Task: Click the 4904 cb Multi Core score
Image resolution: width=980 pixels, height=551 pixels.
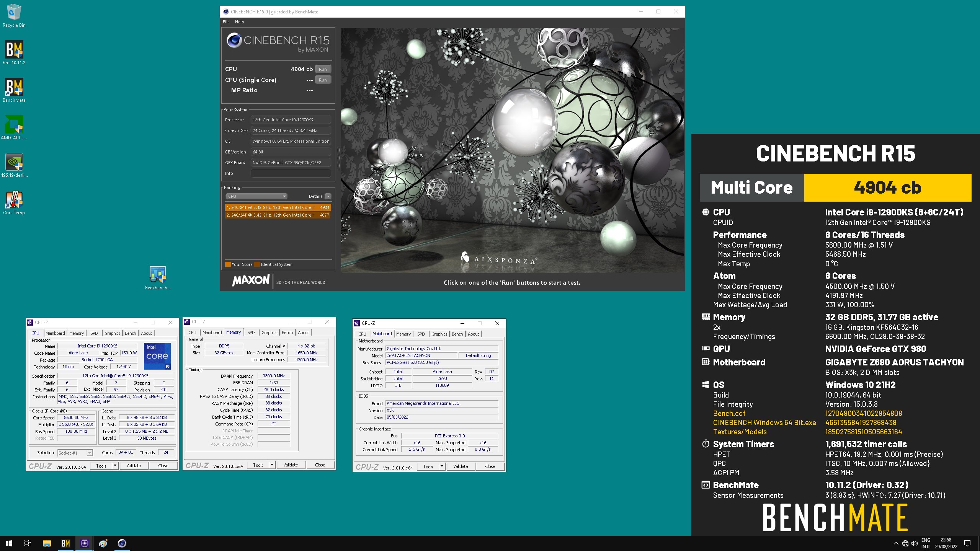Action: (888, 187)
